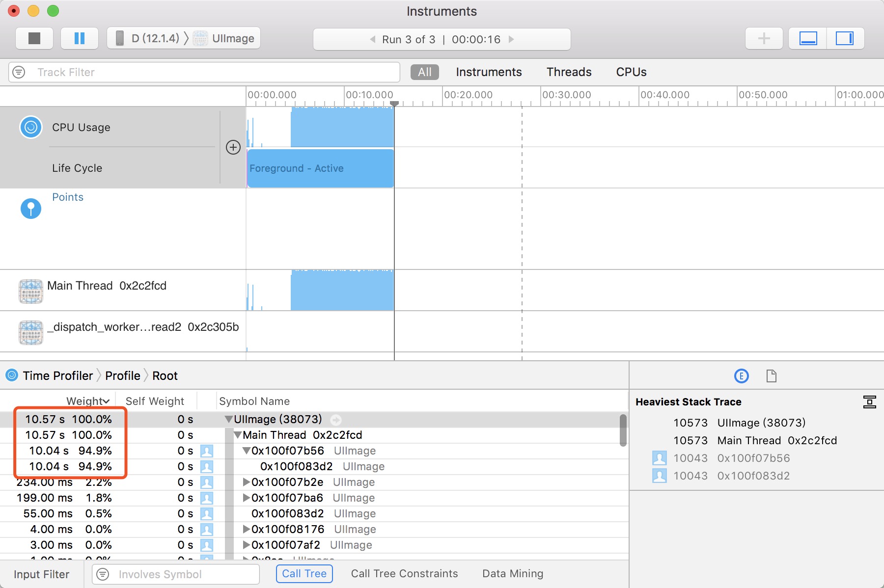Viewport: 884px width, 588px height.
Task: Stop the current recording
Action: (34, 38)
